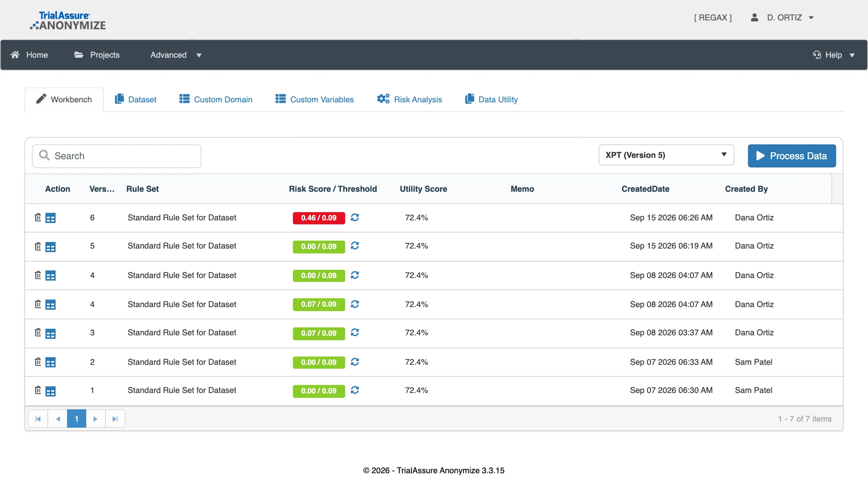Screen dimensions: 868x488
Task: Delete the version 6 rule set row
Action: point(38,217)
